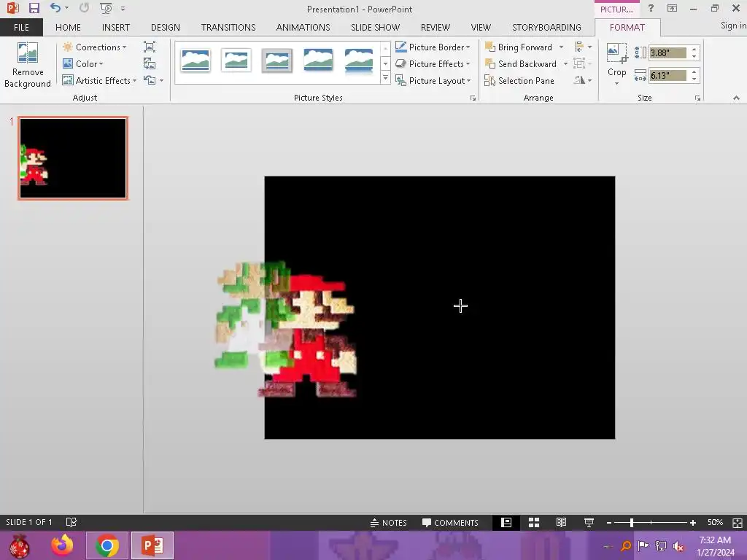Toggle the NOTES pane
The image size is (747, 560).
[x=389, y=522]
